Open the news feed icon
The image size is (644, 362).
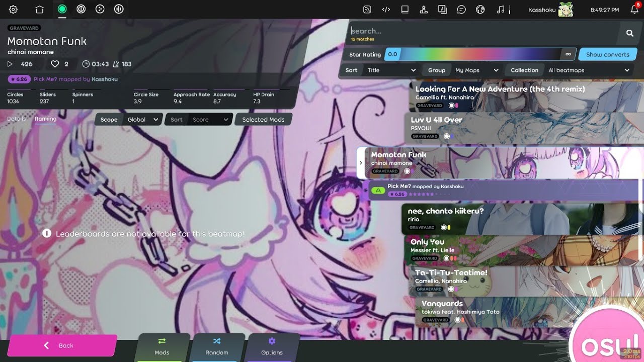[367, 9]
